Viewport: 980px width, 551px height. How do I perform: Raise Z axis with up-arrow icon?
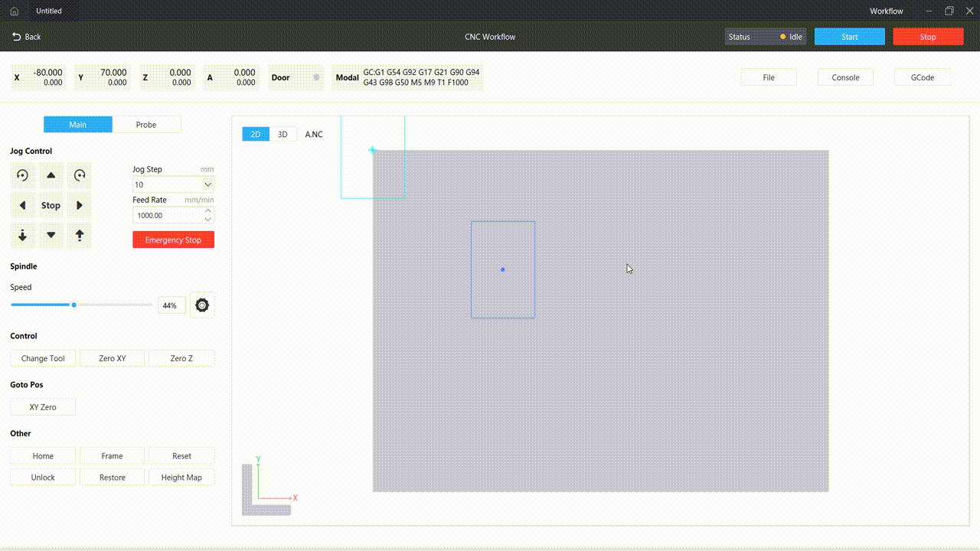[80, 235]
